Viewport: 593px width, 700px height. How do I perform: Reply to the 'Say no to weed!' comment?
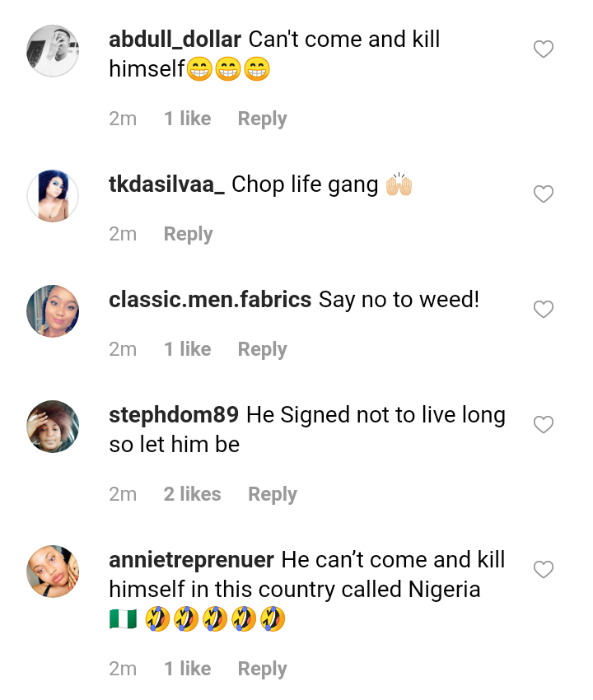pyautogui.click(x=262, y=349)
